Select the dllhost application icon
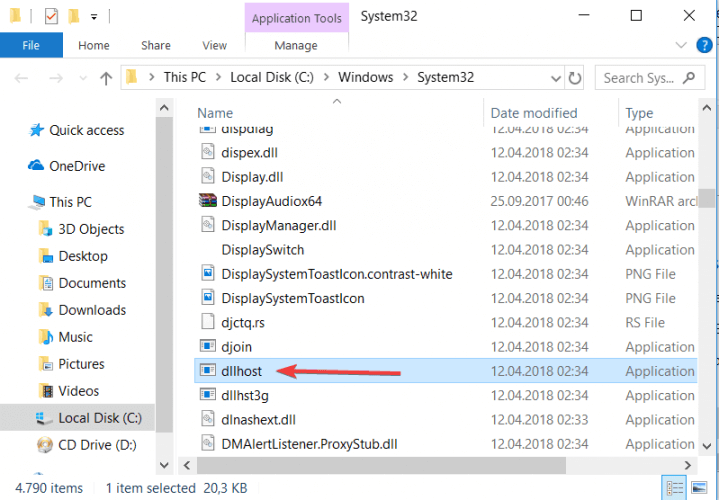This screenshot has height=500, width=719. [x=208, y=370]
